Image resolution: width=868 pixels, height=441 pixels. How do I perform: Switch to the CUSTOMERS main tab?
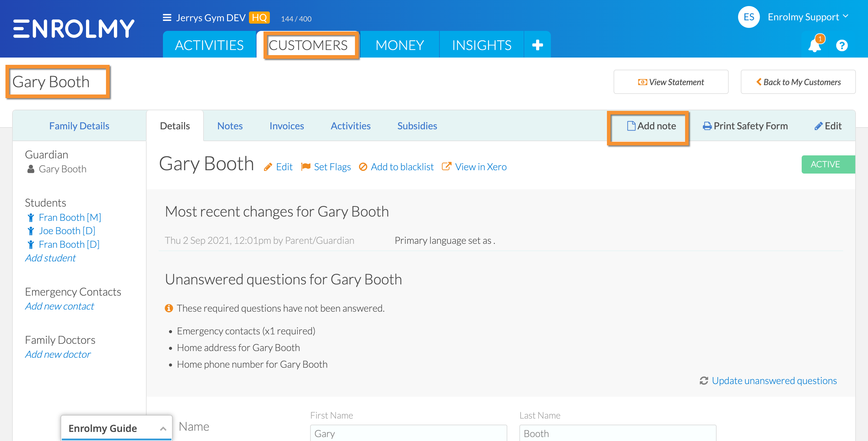point(308,45)
